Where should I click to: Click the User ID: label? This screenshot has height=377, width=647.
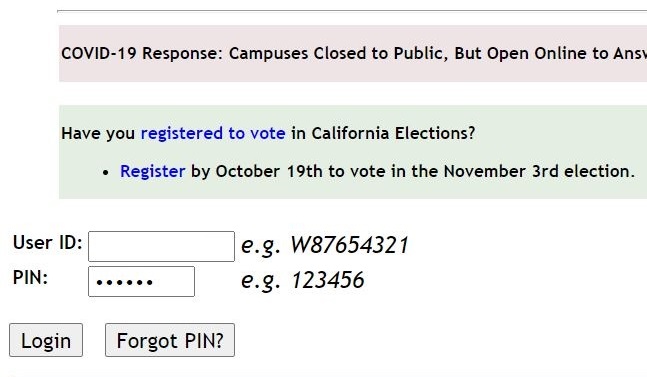[47, 243]
